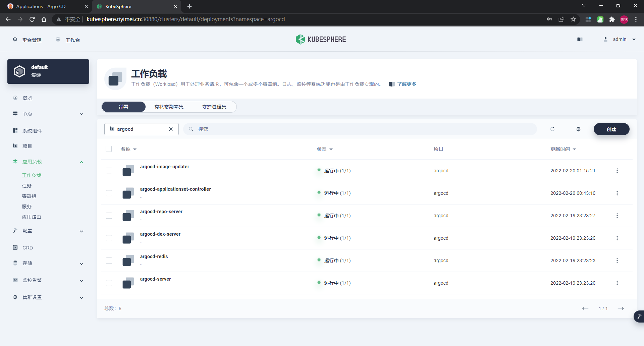This screenshot has height=346, width=644.
Task: Open the argocd-server deployment
Action: pos(156,279)
